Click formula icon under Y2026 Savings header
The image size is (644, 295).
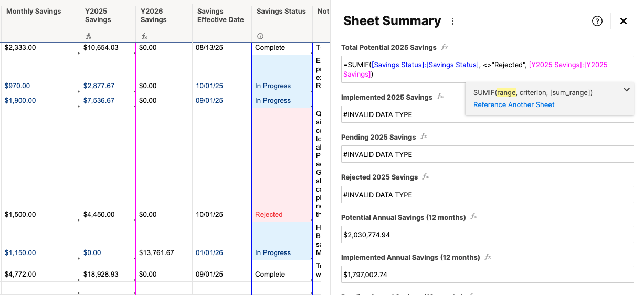[x=144, y=36]
